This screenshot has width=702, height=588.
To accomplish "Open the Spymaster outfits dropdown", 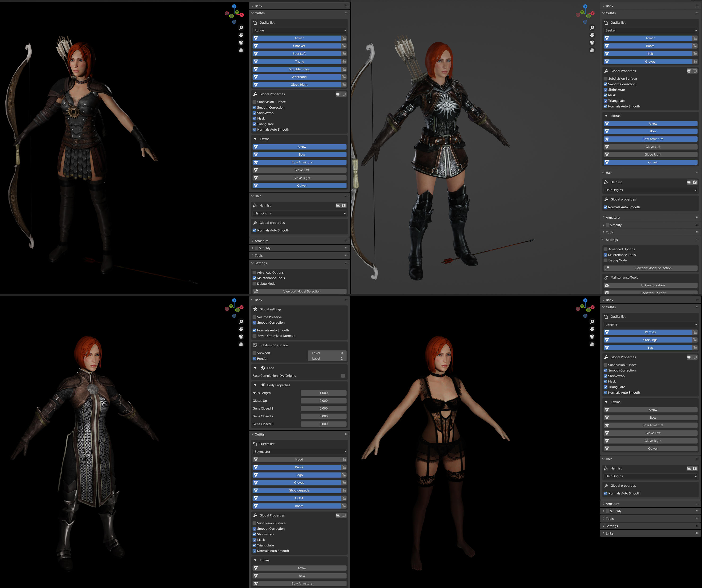I will (x=299, y=452).
